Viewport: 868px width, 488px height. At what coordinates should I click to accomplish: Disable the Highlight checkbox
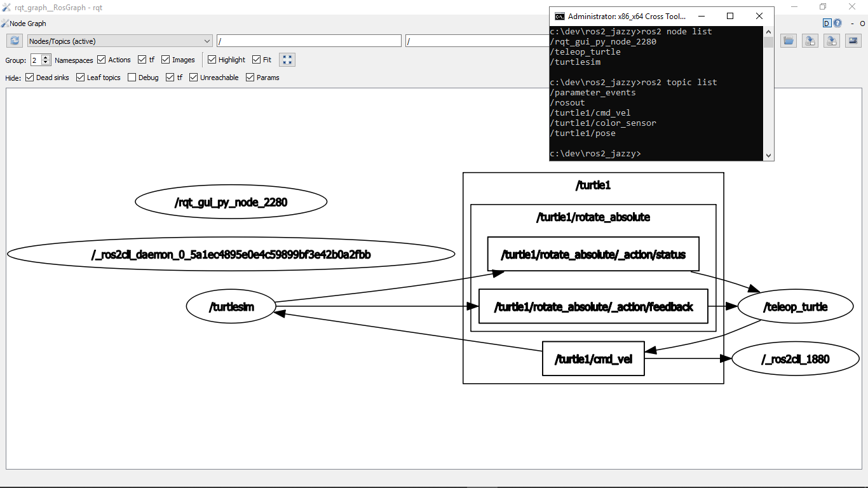coord(212,60)
